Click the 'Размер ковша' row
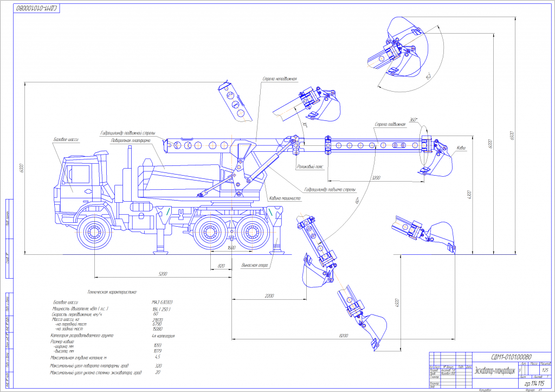The image size is (555, 392). coord(62,342)
